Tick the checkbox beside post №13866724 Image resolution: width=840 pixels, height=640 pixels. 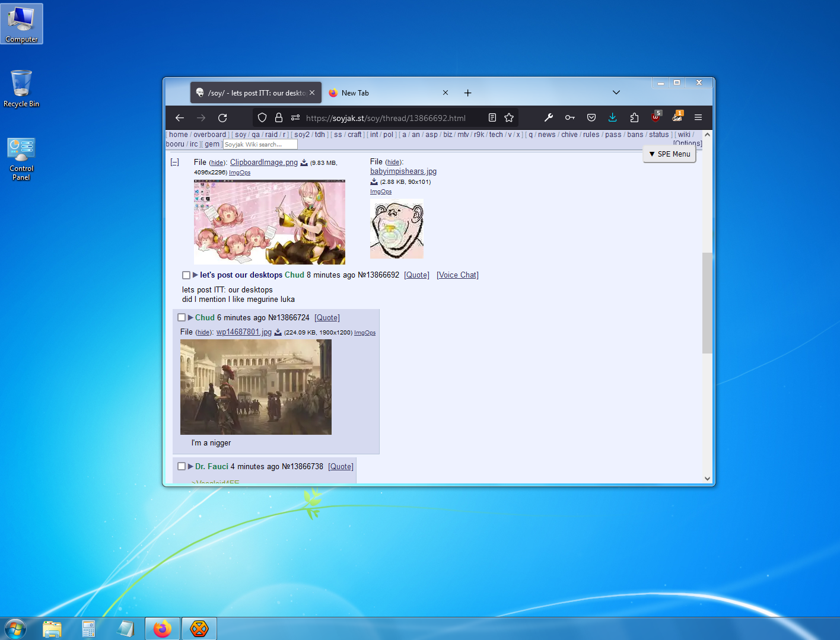pyautogui.click(x=182, y=318)
